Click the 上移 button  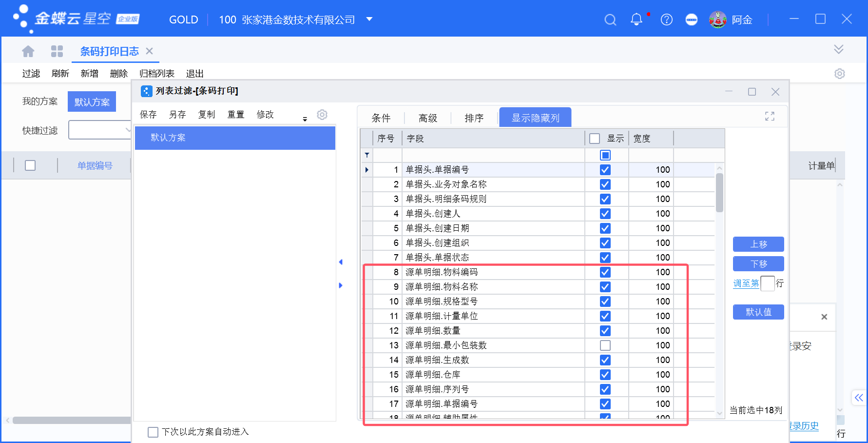click(758, 244)
